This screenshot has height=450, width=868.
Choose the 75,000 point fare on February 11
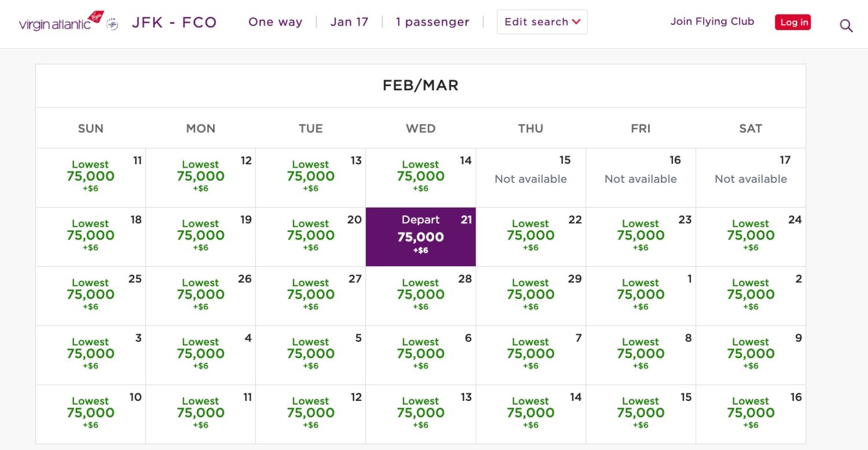tap(90, 178)
